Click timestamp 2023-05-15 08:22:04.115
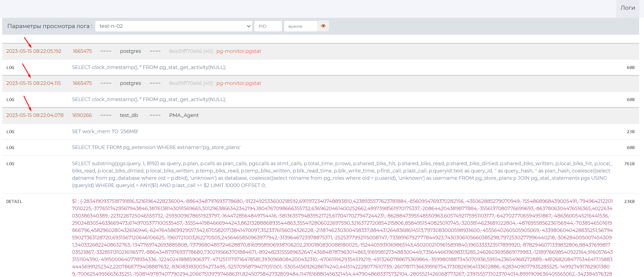The image size is (644, 277). [33, 83]
